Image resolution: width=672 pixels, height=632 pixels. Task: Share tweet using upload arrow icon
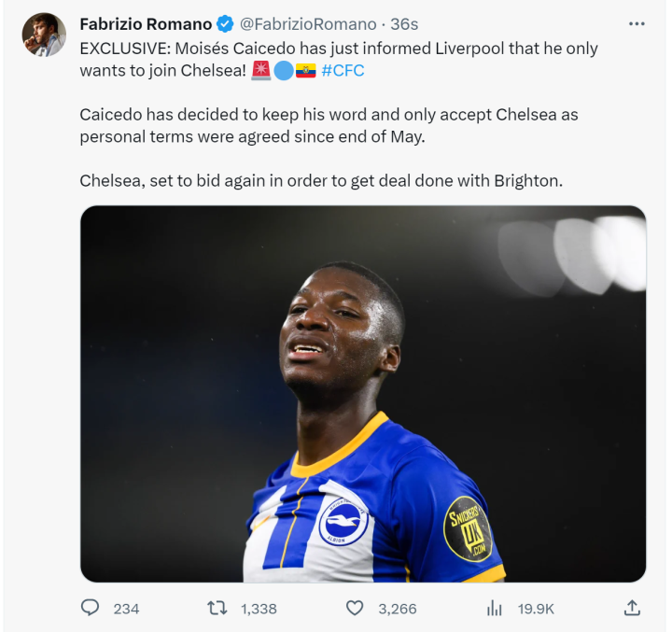tap(633, 608)
